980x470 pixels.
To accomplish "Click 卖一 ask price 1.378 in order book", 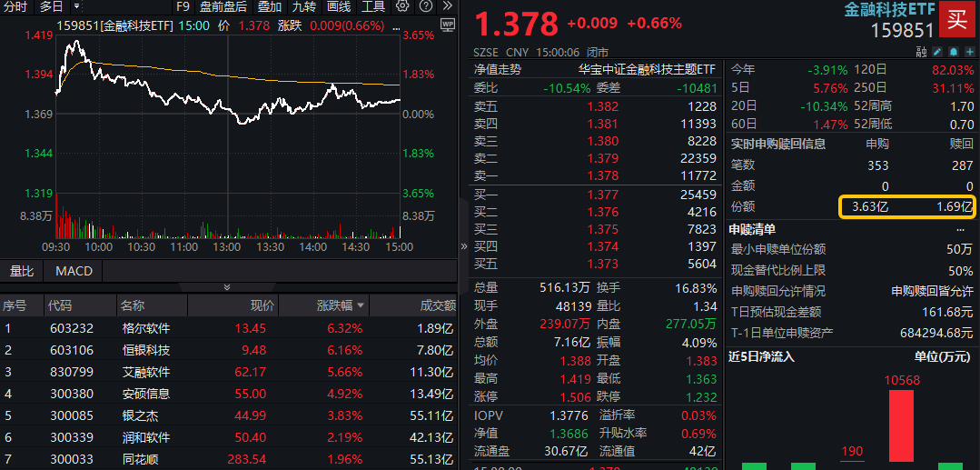I will click(x=602, y=175).
